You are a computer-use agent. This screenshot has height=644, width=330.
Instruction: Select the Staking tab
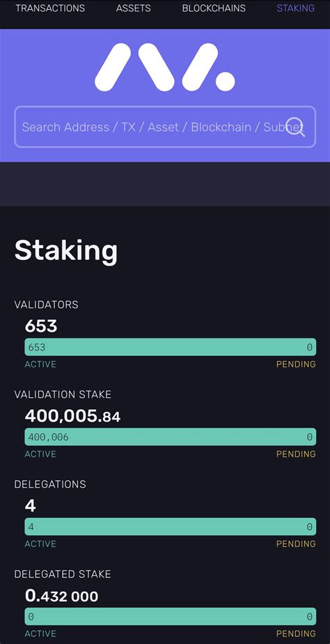295,8
